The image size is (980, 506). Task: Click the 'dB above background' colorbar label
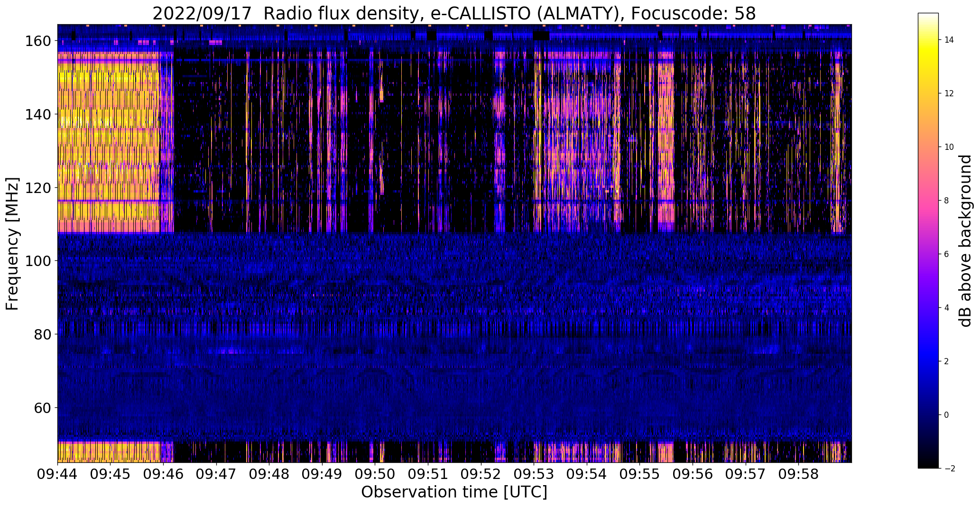coord(965,240)
